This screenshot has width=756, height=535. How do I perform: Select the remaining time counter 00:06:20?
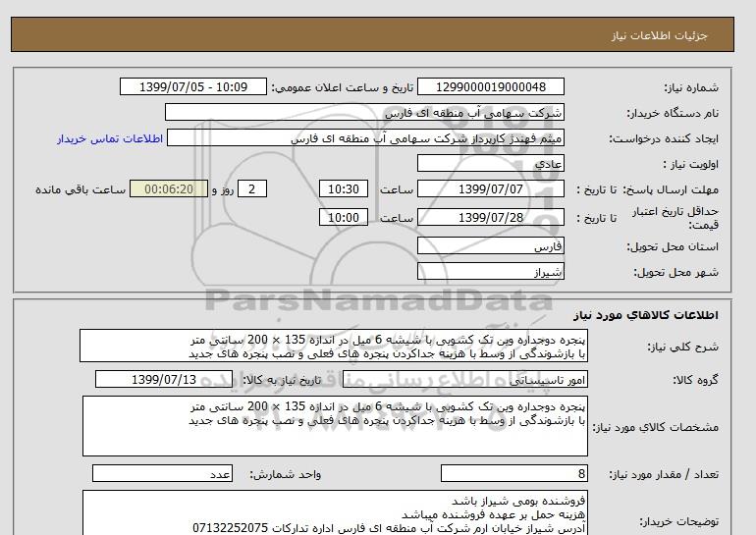point(169,188)
